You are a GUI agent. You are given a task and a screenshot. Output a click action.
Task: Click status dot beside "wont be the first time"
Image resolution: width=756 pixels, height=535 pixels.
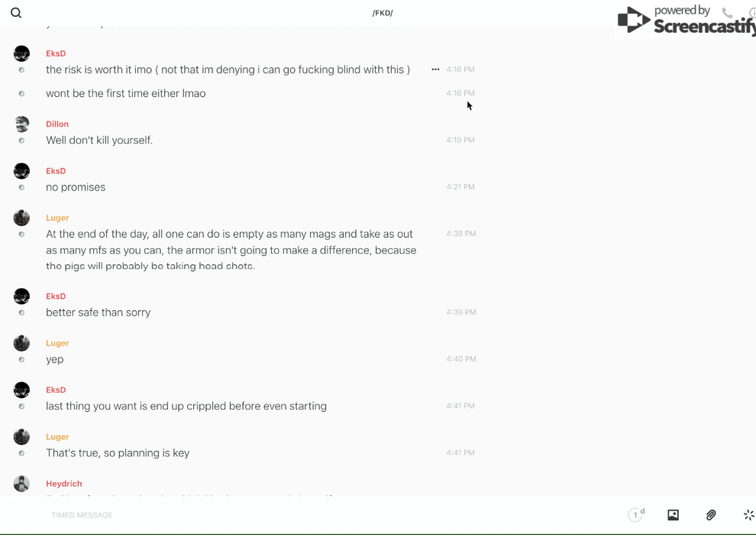coord(21,94)
